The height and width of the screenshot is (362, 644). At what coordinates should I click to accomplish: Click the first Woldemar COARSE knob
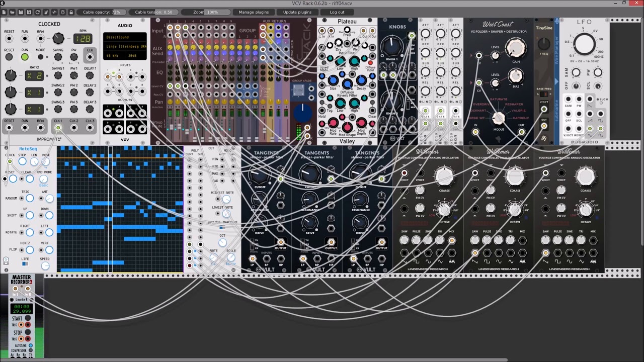click(x=444, y=176)
